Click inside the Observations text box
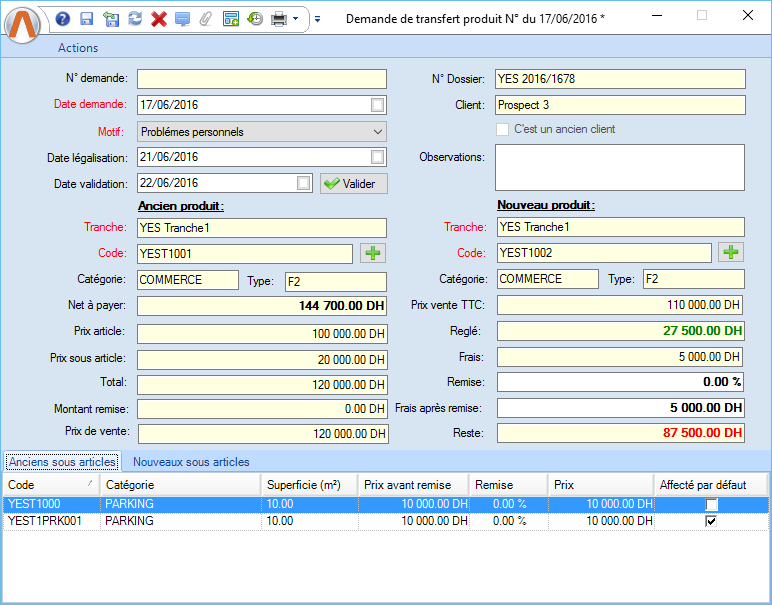This screenshot has width=772, height=605. click(620, 167)
